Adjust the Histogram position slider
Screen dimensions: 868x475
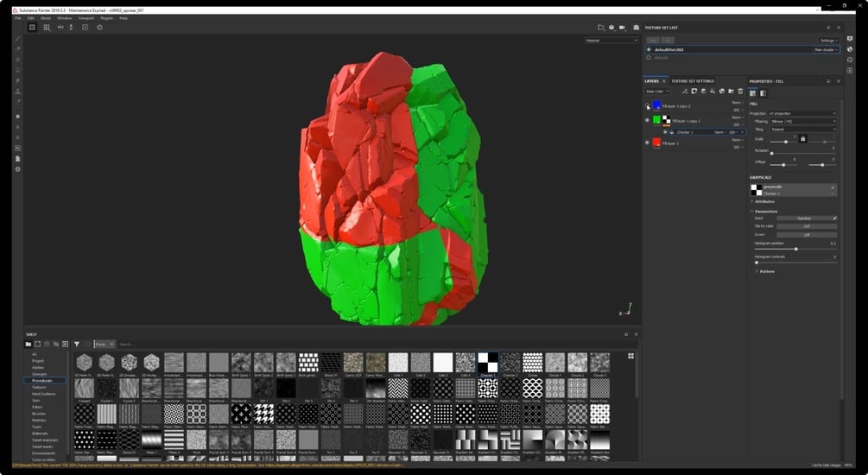click(x=795, y=249)
